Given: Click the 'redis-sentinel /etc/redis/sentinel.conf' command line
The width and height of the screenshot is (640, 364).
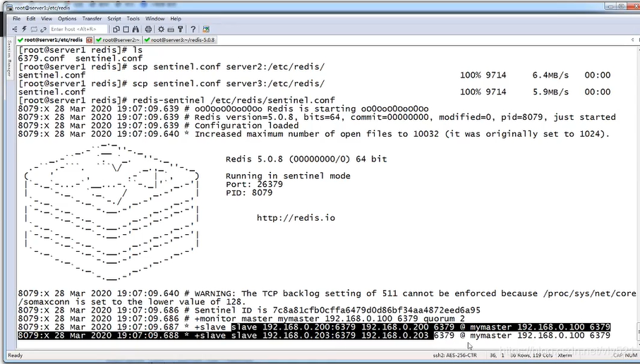Looking at the screenshot, I should (x=234, y=100).
